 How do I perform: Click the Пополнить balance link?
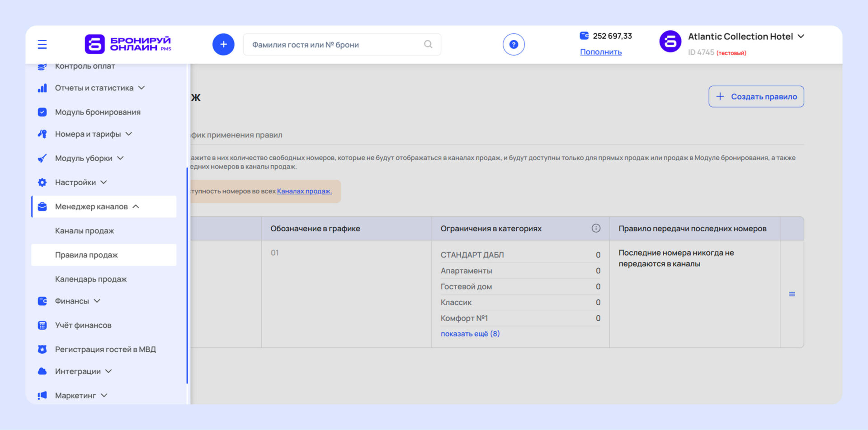(x=601, y=52)
